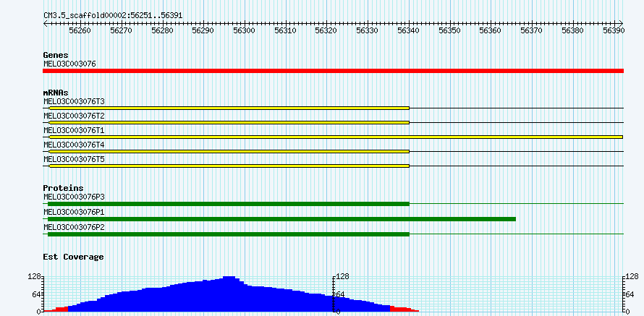Click the MELO3C003076T2 label text
The width and height of the screenshot is (644, 316).
point(74,116)
